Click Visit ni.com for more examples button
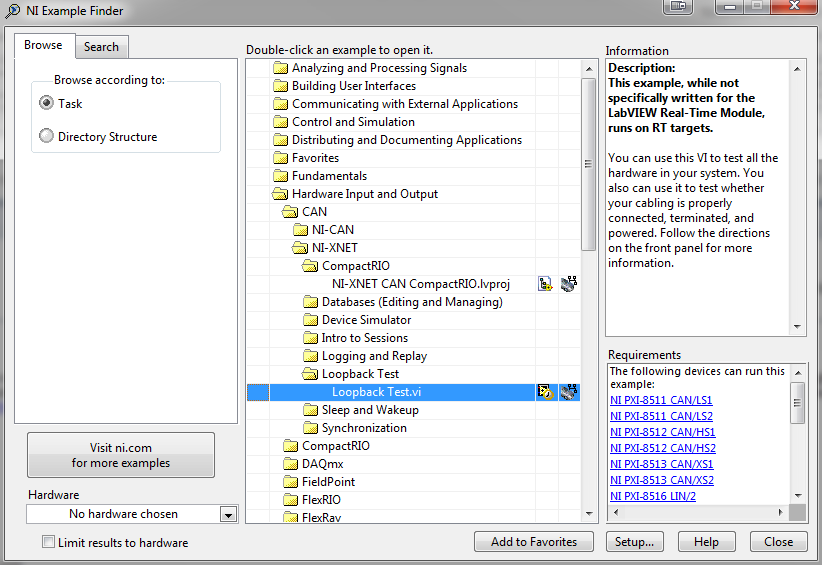The width and height of the screenshot is (822, 565). coord(121,455)
